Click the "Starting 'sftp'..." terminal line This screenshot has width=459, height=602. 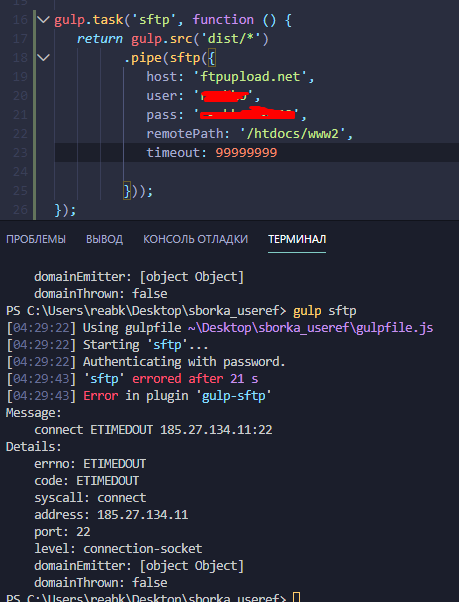146,345
